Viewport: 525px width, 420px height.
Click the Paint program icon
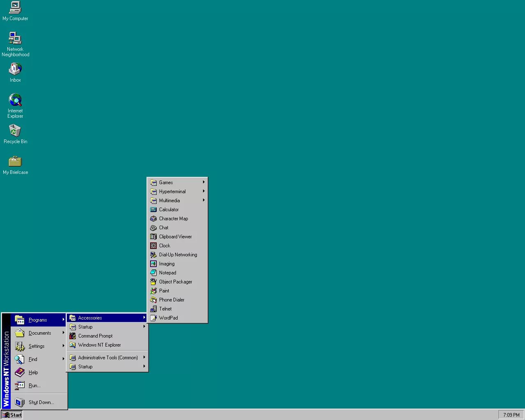tap(153, 291)
